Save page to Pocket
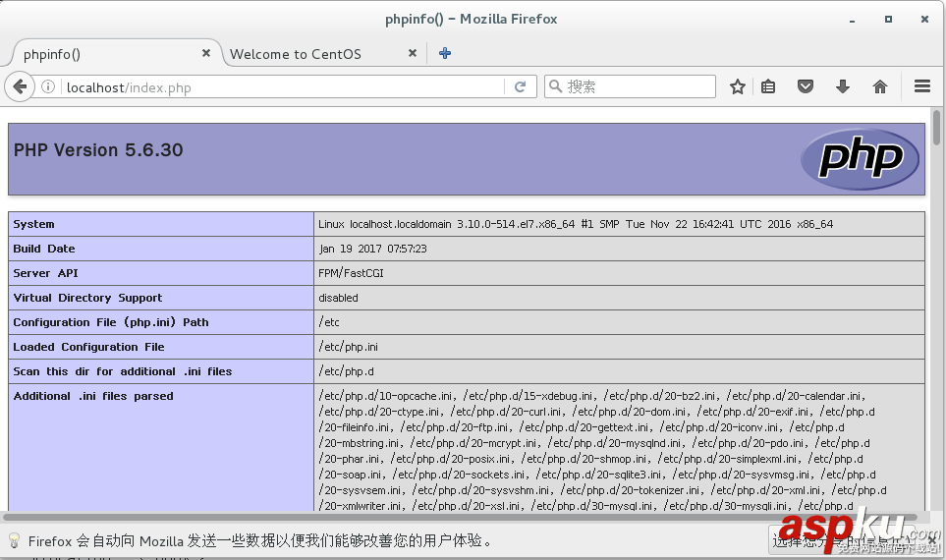The image size is (946, 560). click(806, 86)
